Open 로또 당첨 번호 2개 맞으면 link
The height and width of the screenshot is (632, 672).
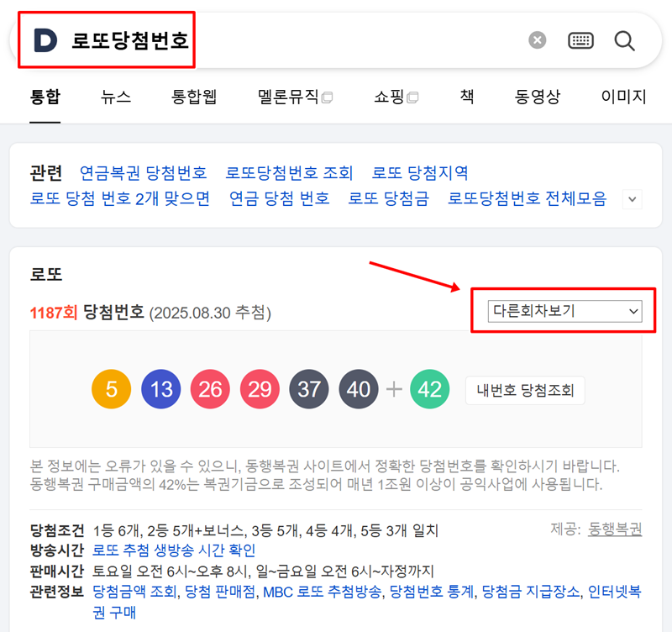point(119,198)
